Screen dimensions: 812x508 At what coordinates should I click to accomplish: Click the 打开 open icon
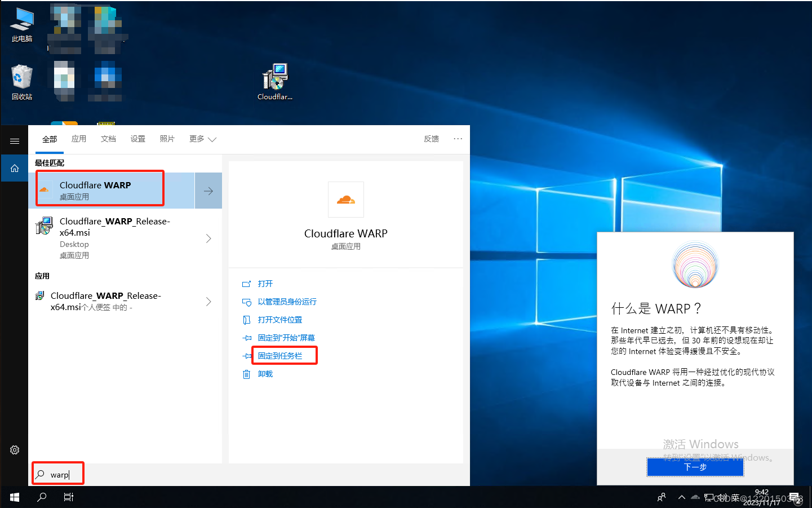246,284
